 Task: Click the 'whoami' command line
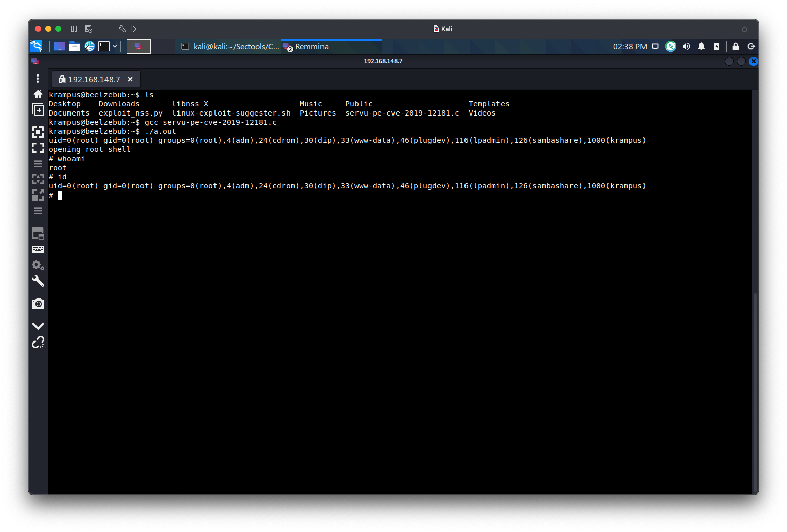pyautogui.click(x=67, y=159)
